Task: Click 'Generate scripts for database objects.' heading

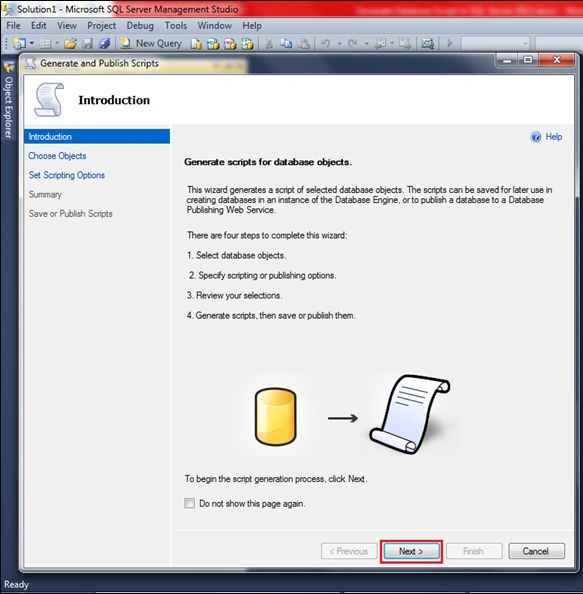Action: pos(268,162)
